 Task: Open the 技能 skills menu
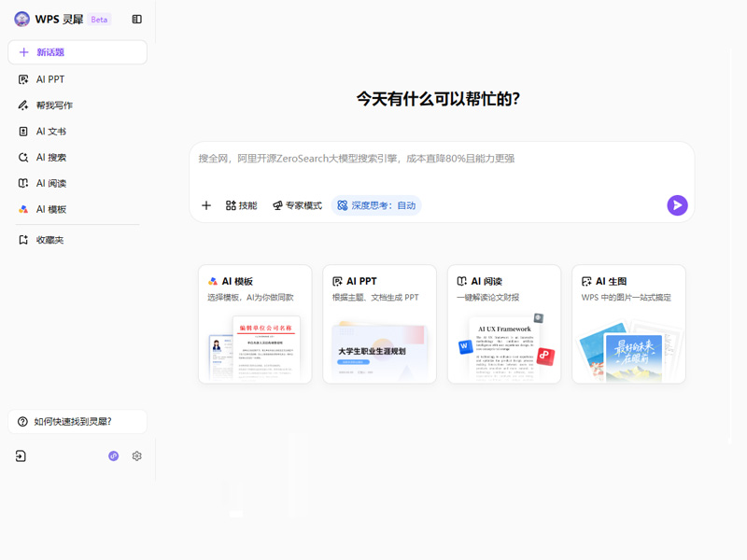coord(241,205)
